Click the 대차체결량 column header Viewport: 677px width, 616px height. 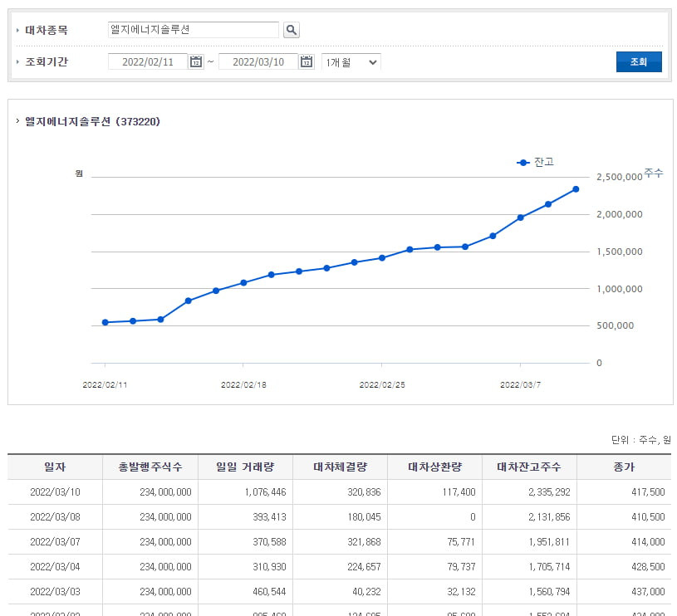(340, 467)
